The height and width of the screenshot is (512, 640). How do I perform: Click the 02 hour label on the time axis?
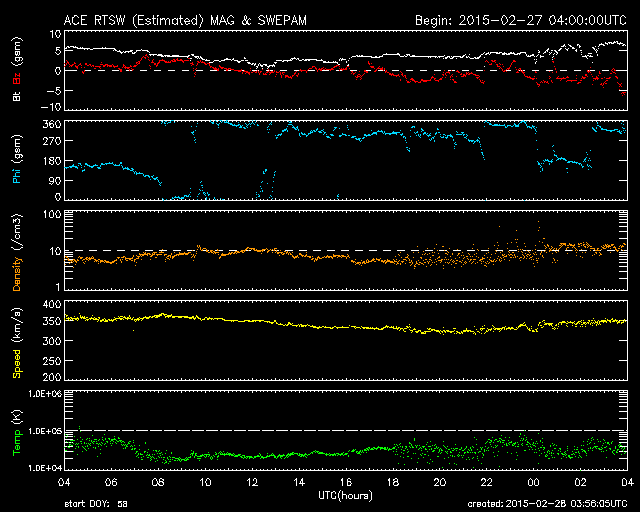click(x=580, y=482)
